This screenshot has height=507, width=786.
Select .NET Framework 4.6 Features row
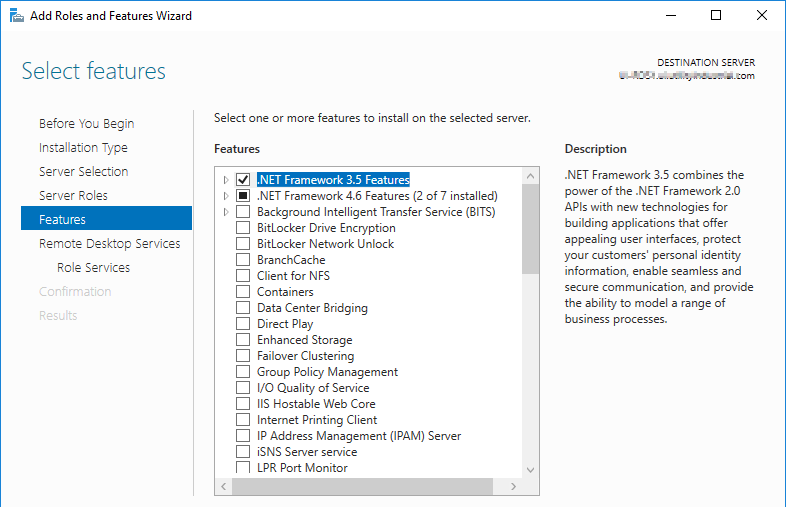tap(377, 196)
